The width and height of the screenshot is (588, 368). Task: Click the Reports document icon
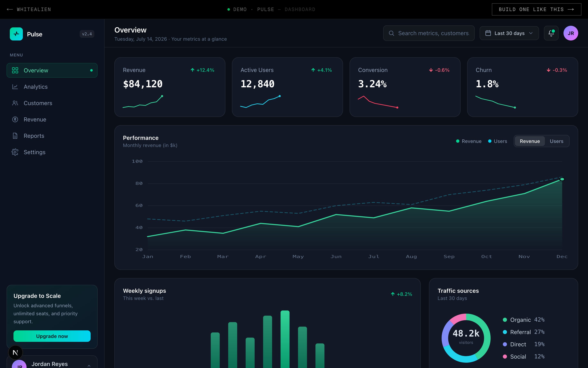[x=15, y=136]
